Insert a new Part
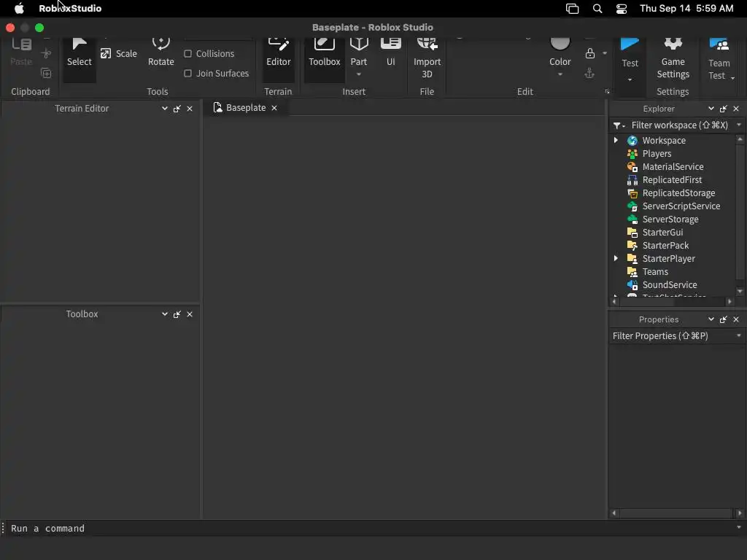 (x=359, y=50)
